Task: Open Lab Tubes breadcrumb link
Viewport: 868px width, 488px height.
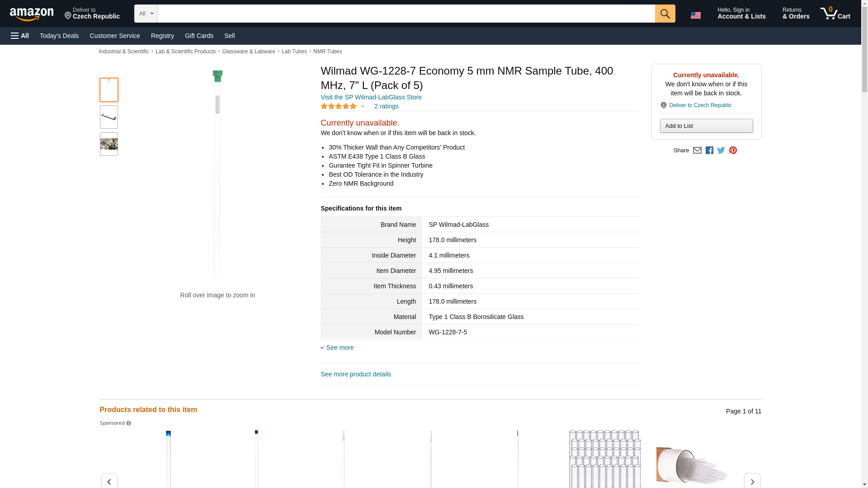Action: (294, 52)
